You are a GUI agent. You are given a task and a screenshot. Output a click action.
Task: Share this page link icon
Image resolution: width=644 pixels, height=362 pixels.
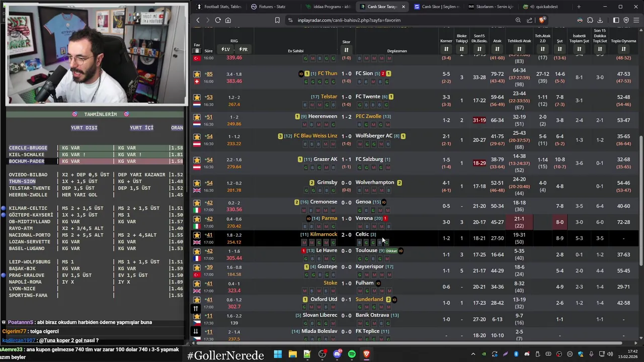pyautogui.click(x=530, y=20)
